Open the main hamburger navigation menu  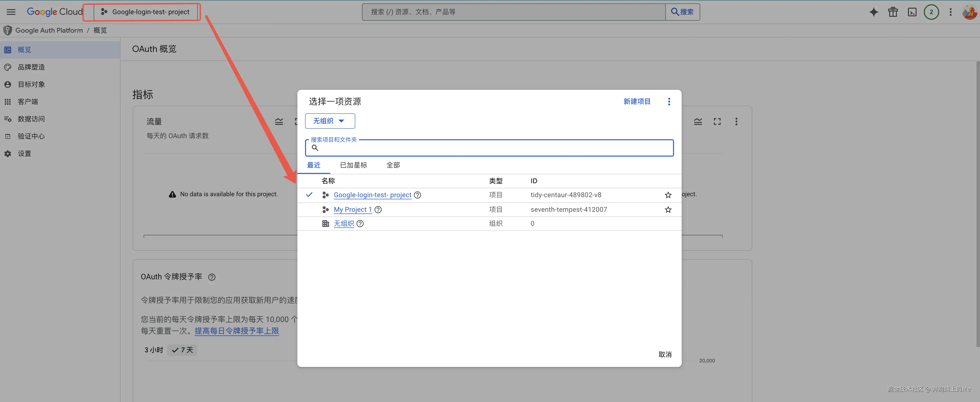coord(11,12)
